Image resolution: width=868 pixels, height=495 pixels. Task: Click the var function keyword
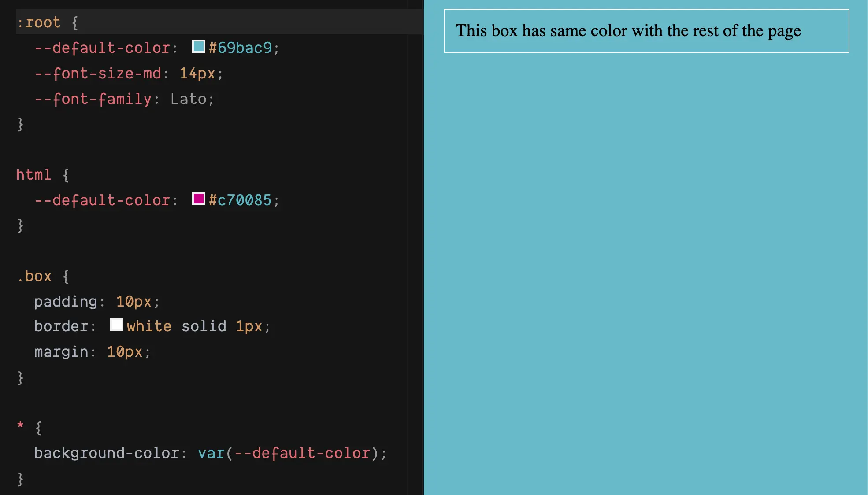point(211,453)
